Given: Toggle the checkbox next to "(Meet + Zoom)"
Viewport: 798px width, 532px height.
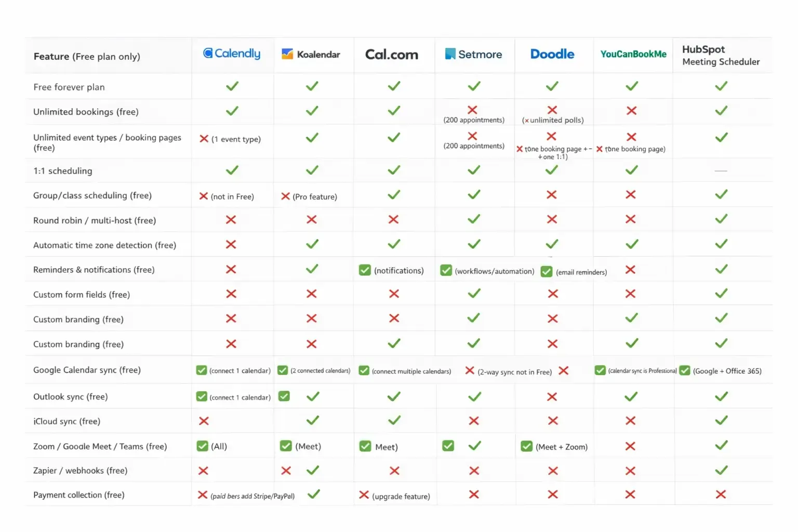Looking at the screenshot, I should [527, 446].
